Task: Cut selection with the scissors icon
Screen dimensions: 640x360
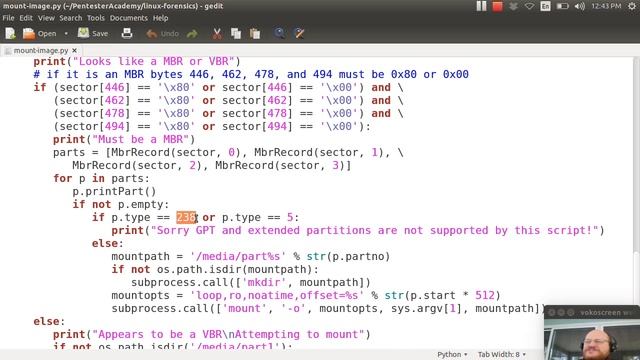Action: 217,33
